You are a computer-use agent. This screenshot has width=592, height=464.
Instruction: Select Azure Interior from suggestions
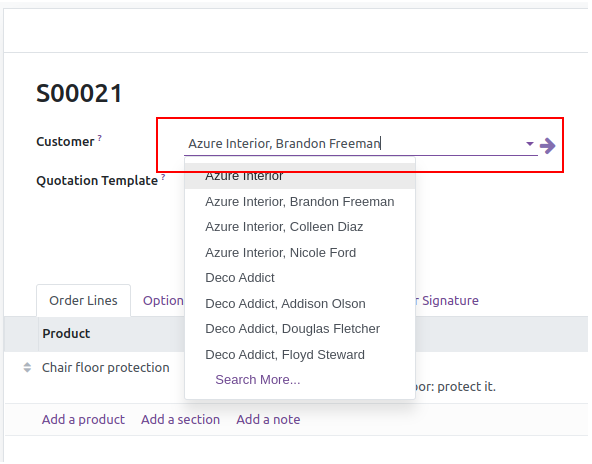(300, 176)
